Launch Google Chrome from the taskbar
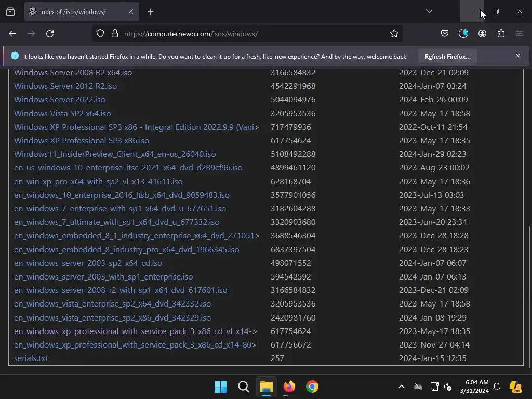This screenshot has width=532, height=399. click(x=312, y=387)
